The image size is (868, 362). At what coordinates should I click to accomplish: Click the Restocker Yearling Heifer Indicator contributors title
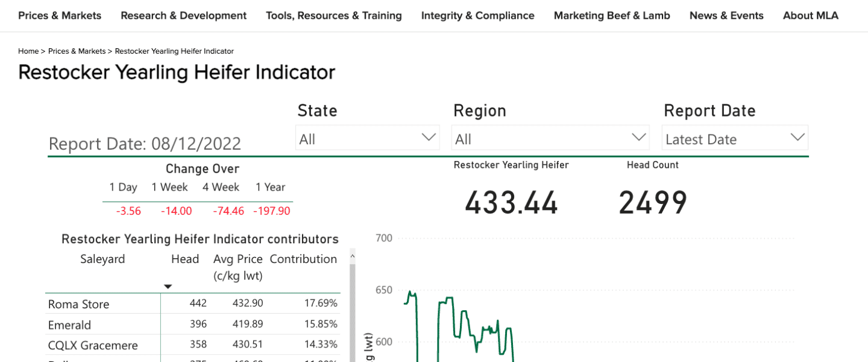coord(200,239)
